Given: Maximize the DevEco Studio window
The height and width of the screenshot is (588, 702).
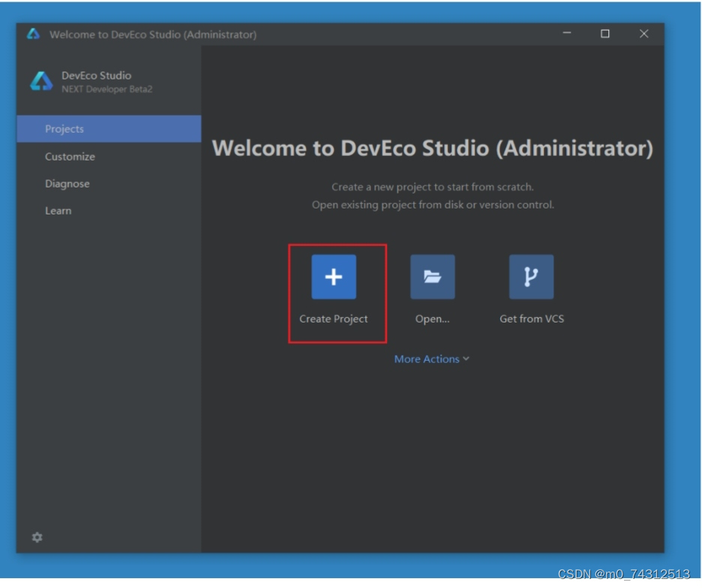Looking at the screenshot, I should pos(604,34).
